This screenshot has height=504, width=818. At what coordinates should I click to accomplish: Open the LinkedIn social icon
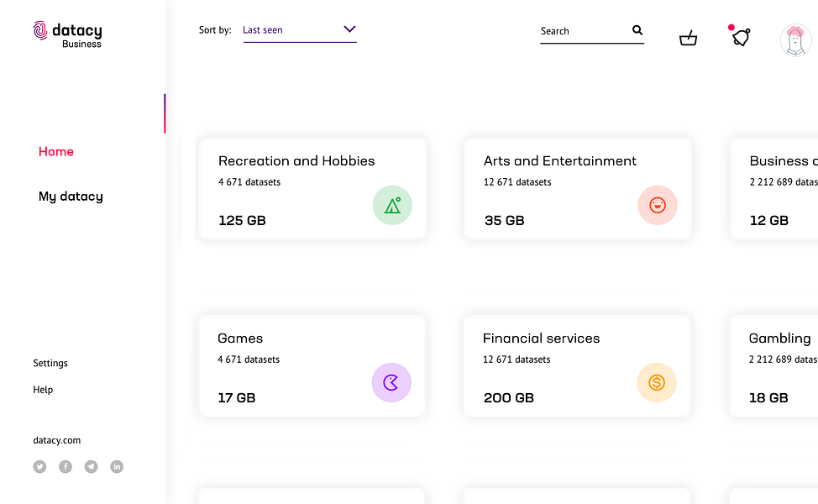(117, 466)
